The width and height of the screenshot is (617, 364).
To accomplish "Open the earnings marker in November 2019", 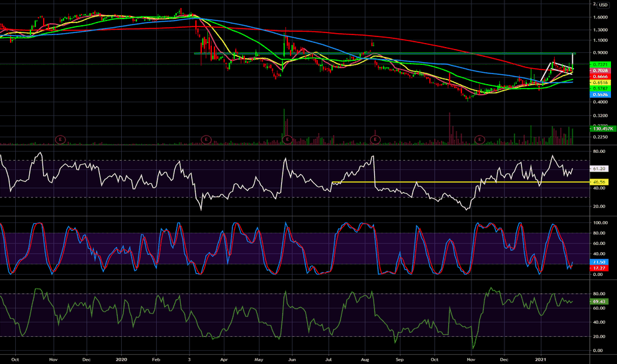I will 60,139.
